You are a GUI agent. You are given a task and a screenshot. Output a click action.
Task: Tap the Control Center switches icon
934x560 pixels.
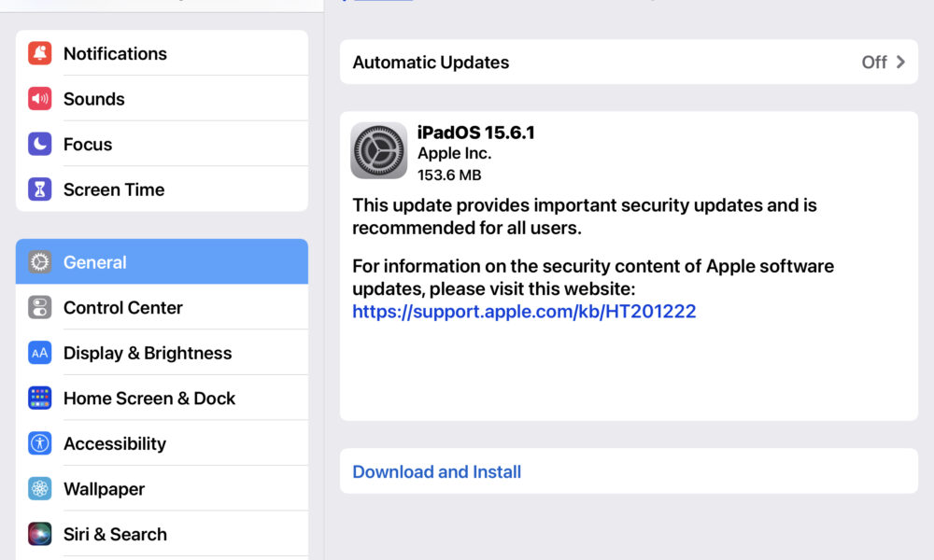[40, 307]
